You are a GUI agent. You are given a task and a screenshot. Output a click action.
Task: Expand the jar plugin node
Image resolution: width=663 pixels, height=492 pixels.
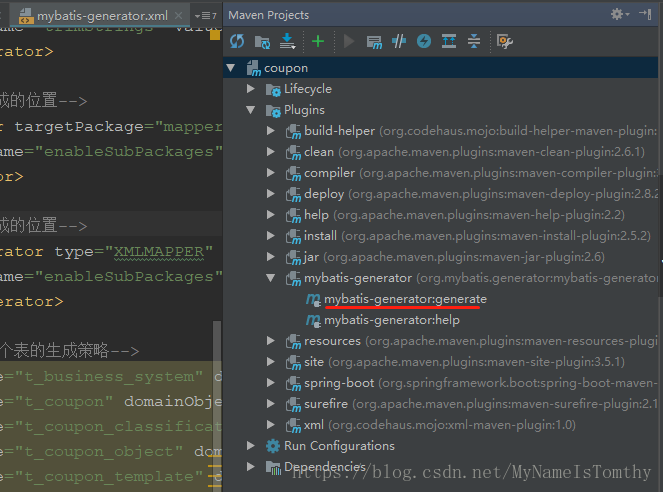pos(271,257)
